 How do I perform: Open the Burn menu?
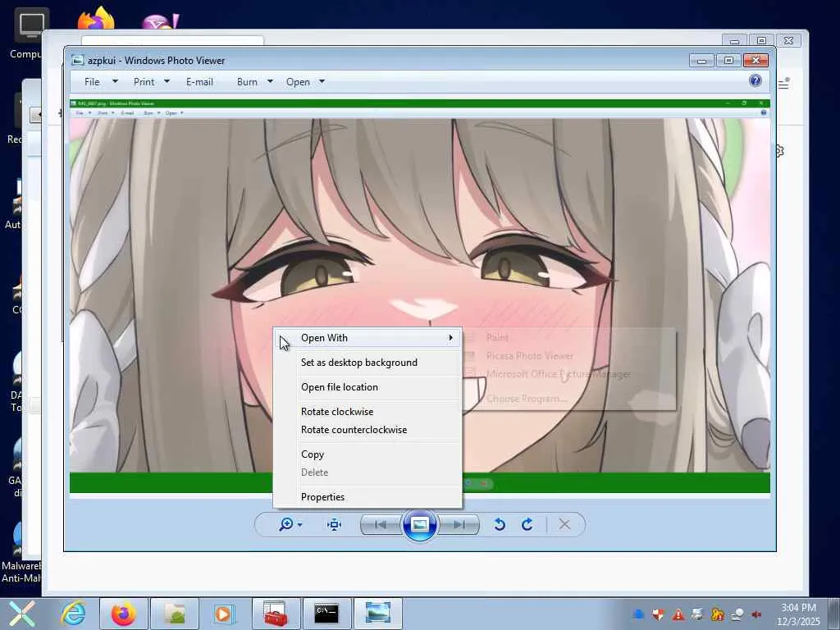(247, 82)
